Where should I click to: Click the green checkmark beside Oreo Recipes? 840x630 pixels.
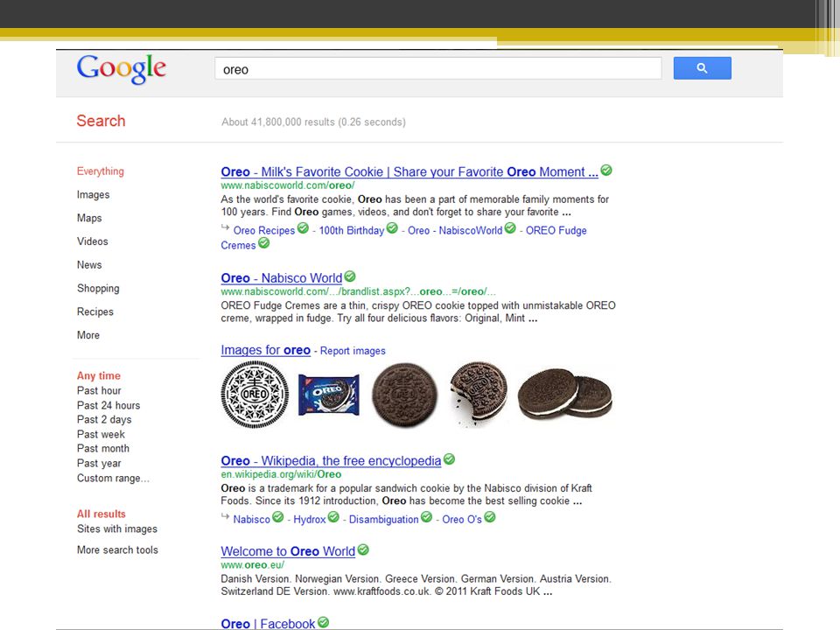coord(303,228)
